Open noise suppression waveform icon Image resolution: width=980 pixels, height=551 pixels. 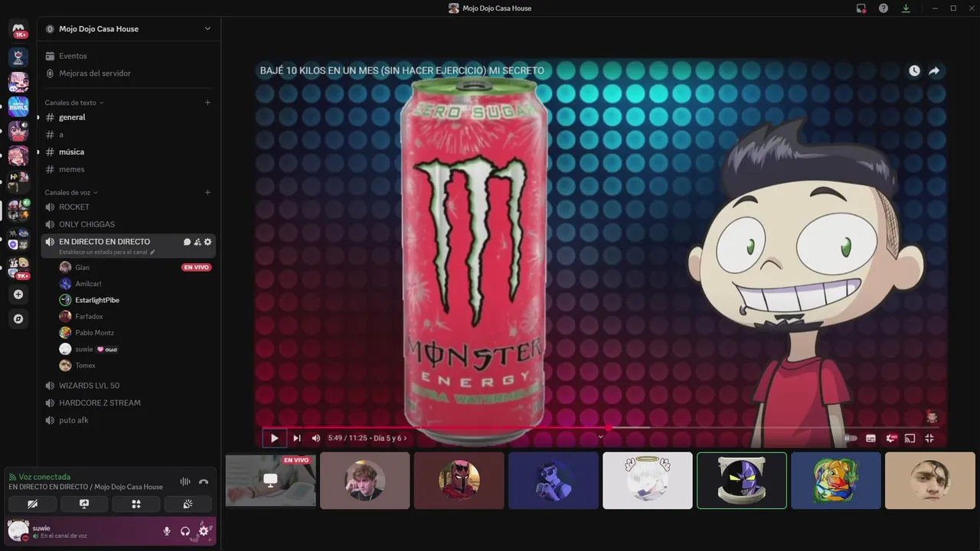(x=185, y=481)
